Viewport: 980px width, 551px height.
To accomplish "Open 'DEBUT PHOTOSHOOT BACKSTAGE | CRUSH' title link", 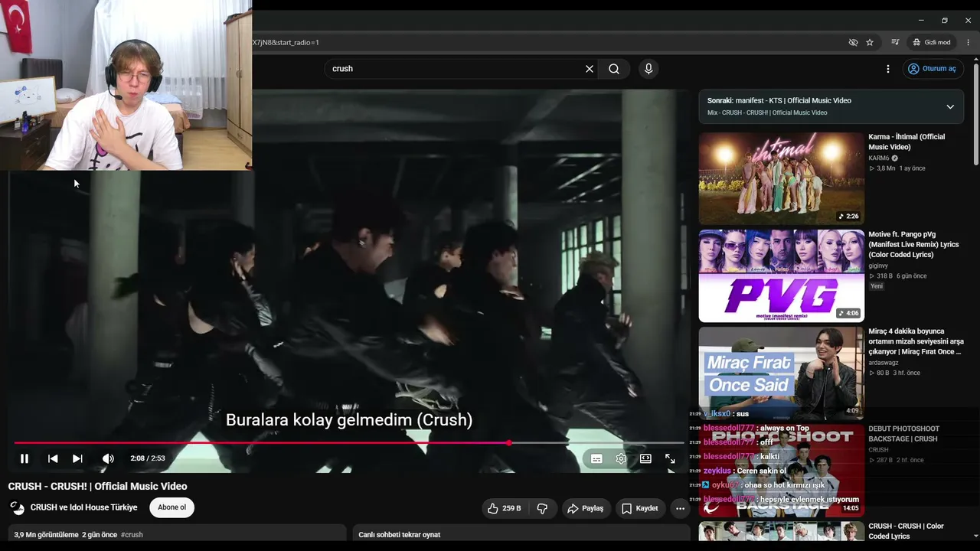I will 903,434.
